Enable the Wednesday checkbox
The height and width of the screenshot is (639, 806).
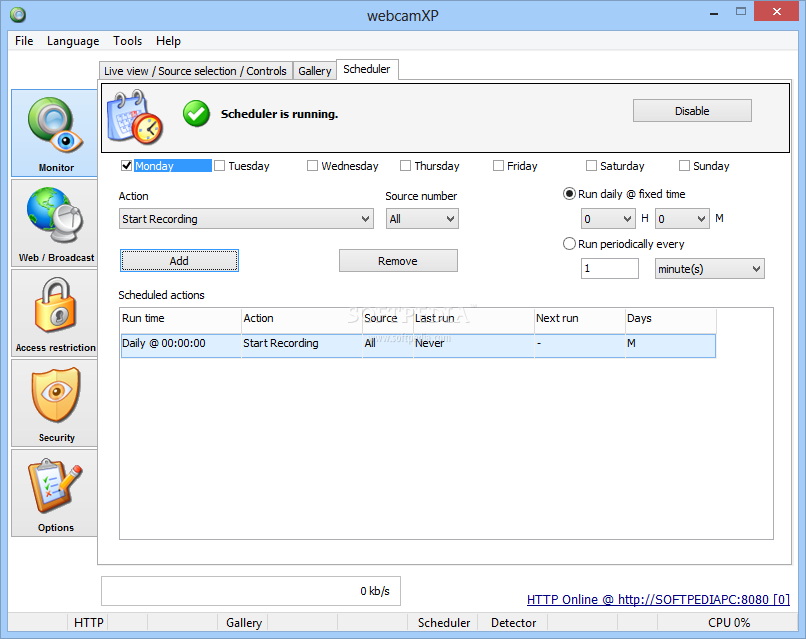(x=312, y=166)
